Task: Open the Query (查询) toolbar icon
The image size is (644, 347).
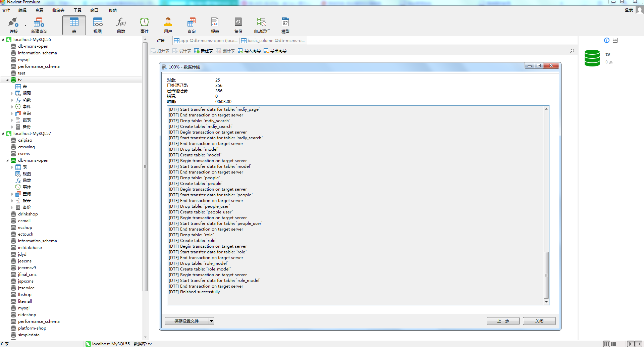Action: point(192,26)
